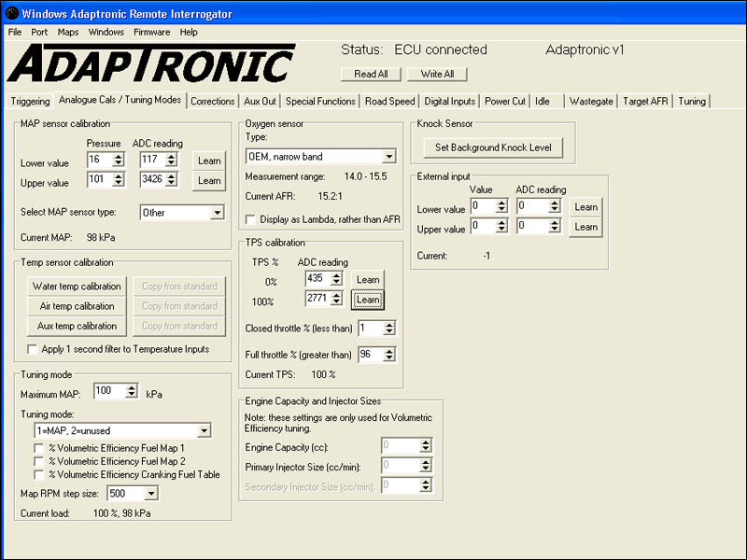Learn the TPS 100% position
747x560 pixels.
(368, 300)
